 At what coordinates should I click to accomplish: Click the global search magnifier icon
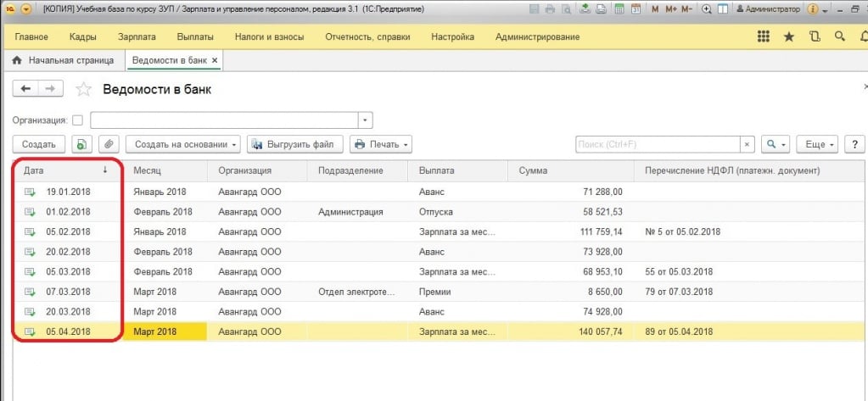coord(840,37)
